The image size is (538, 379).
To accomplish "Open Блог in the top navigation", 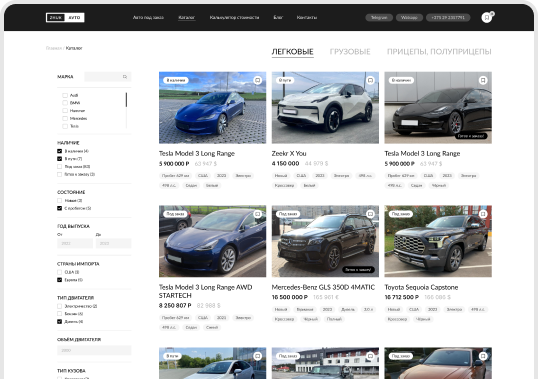I will 278,17.
